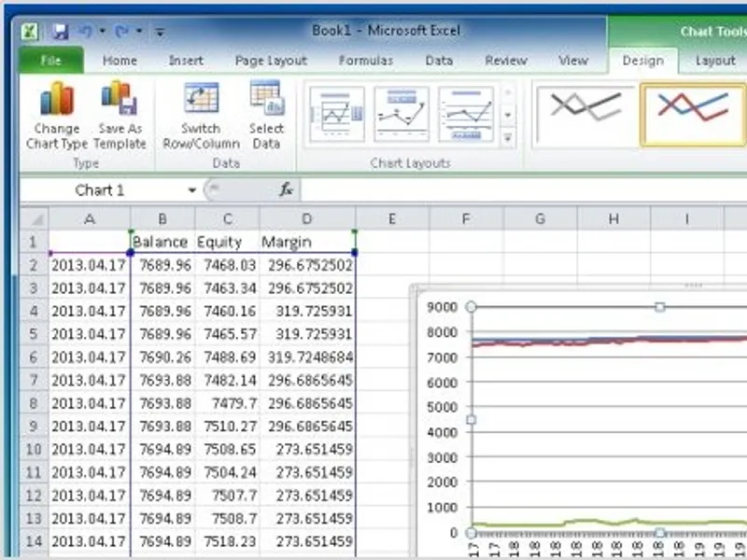The height and width of the screenshot is (560, 747).
Task: Open the Formulas tab
Action: pyautogui.click(x=366, y=61)
